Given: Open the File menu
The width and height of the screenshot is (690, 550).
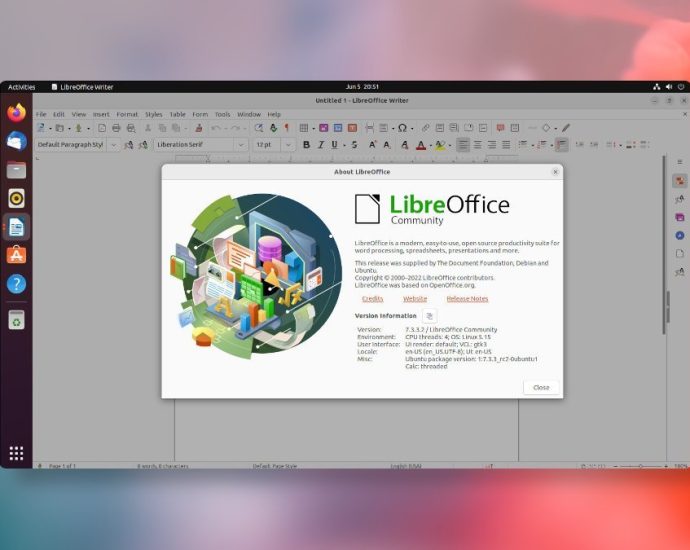Looking at the screenshot, I should click(41, 114).
